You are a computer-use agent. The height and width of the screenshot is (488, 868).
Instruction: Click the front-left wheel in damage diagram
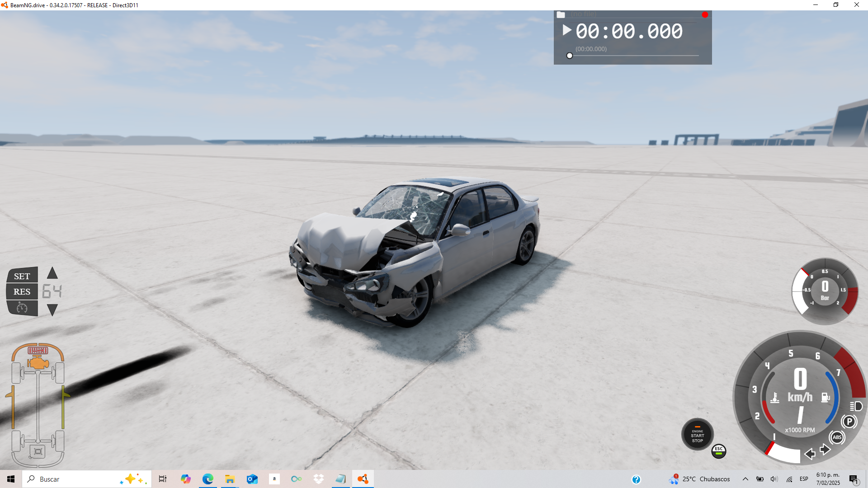(16, 373)
